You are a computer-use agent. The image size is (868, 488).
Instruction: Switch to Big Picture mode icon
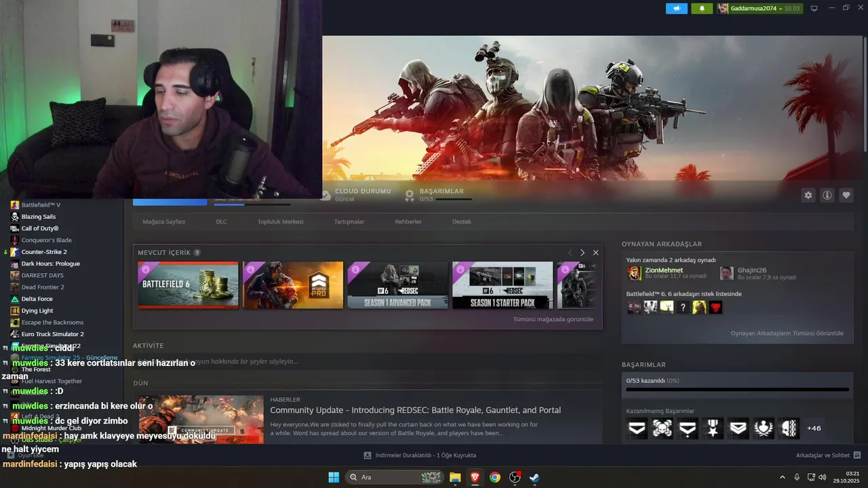814,8
